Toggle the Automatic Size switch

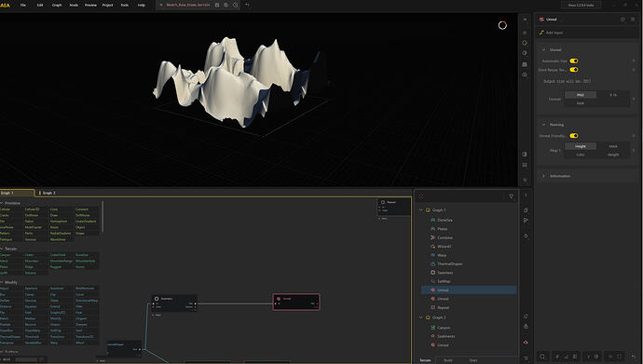[574, 61]
